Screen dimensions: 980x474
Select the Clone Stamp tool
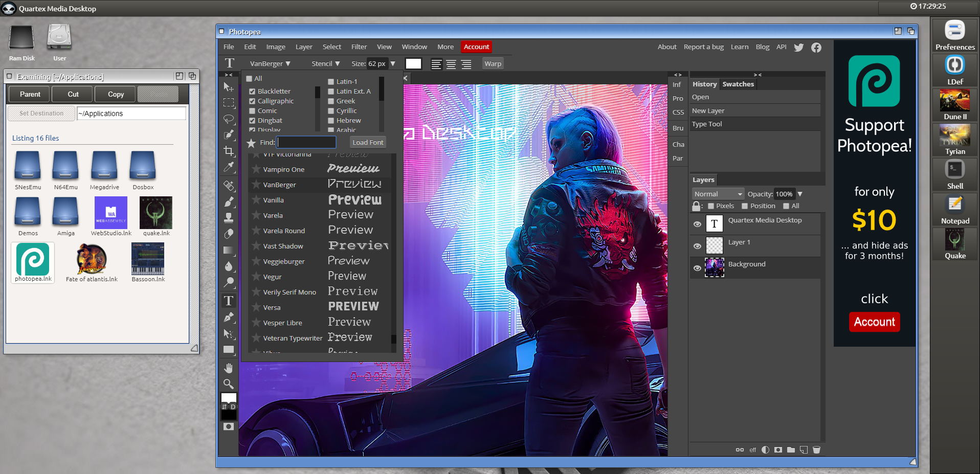pos(229,217)
